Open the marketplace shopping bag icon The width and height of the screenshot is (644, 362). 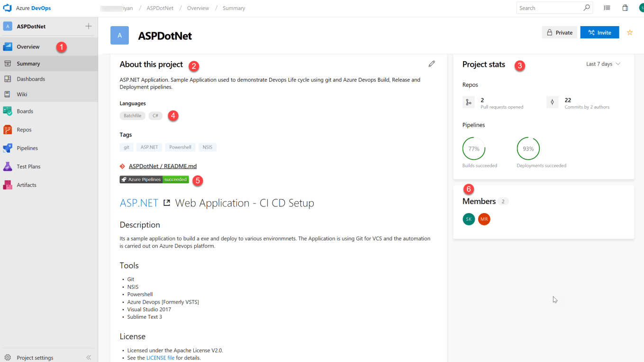[x=625, y=8]
